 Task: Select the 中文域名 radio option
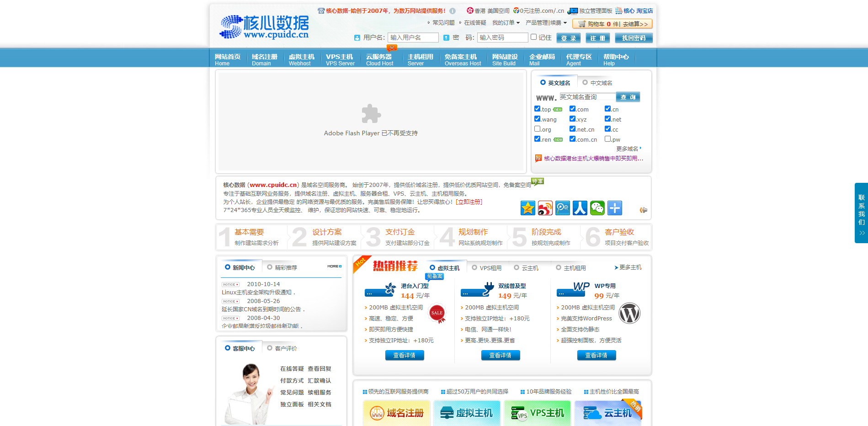pos(585,83)
